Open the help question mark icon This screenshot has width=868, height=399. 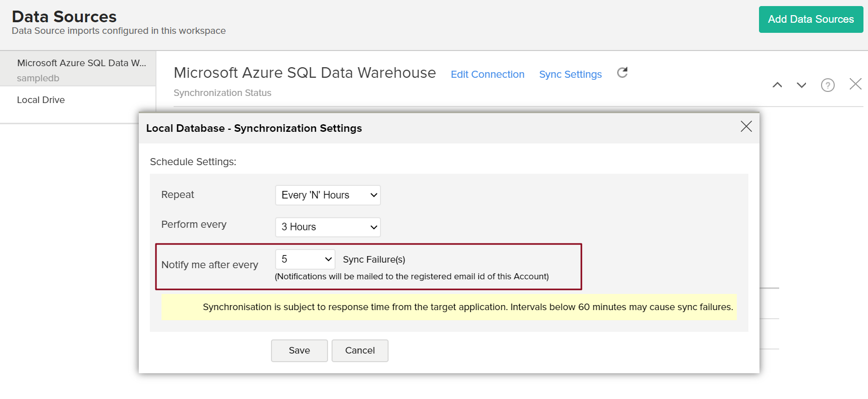pos(828,85)
